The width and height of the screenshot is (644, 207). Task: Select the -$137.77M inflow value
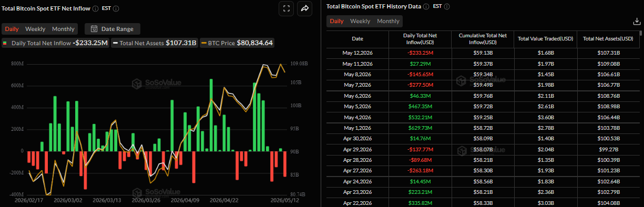pos(420,150)
